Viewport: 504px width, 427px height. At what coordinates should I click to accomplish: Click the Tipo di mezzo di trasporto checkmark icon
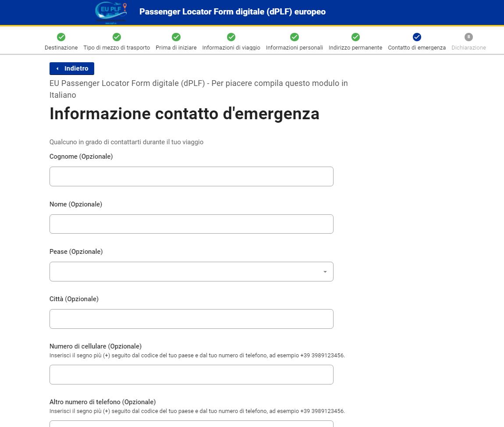[x=117, y=37]
